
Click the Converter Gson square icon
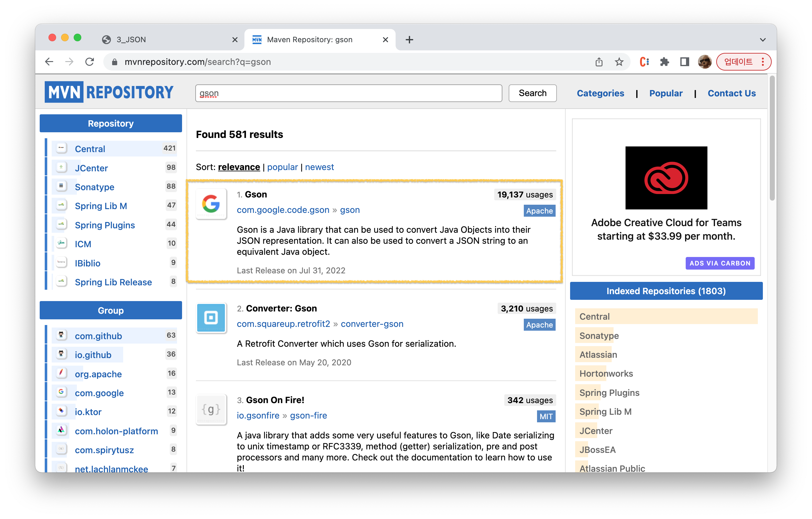[211, 318]
